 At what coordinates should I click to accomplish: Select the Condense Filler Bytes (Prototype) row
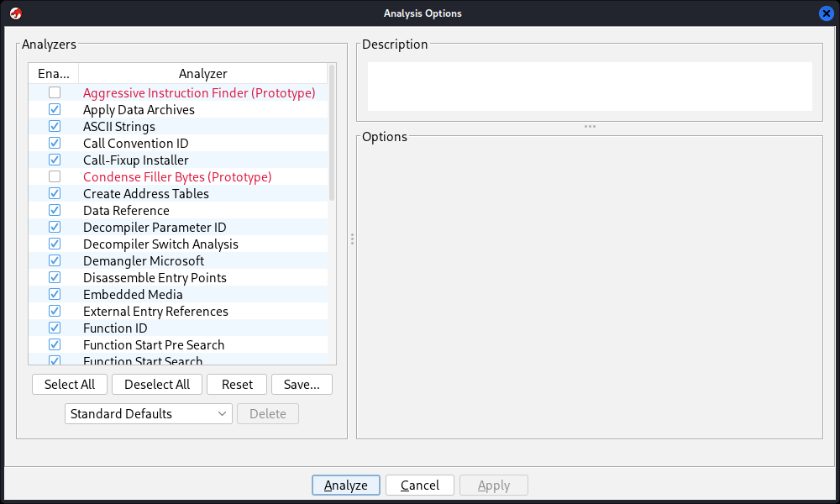coord(177,176)
